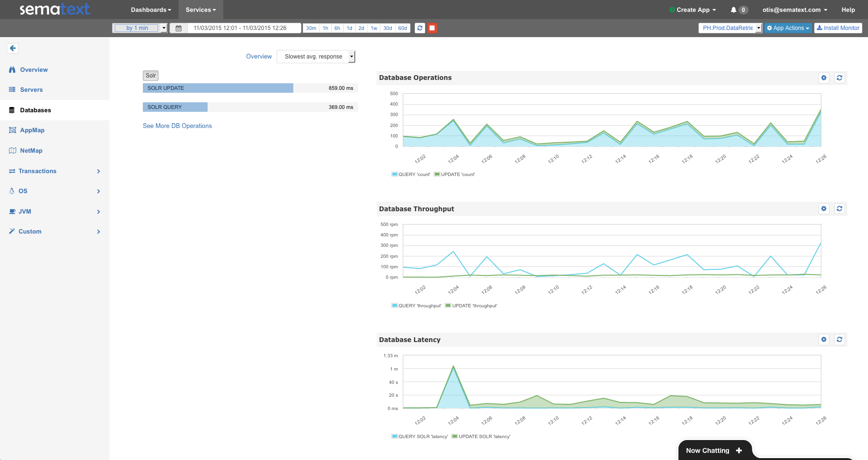Image resolution: width=868 pixels, height=460 pixels.
Task: Click the date range input field
Action: pyautogui.click(x=244, y=28)
